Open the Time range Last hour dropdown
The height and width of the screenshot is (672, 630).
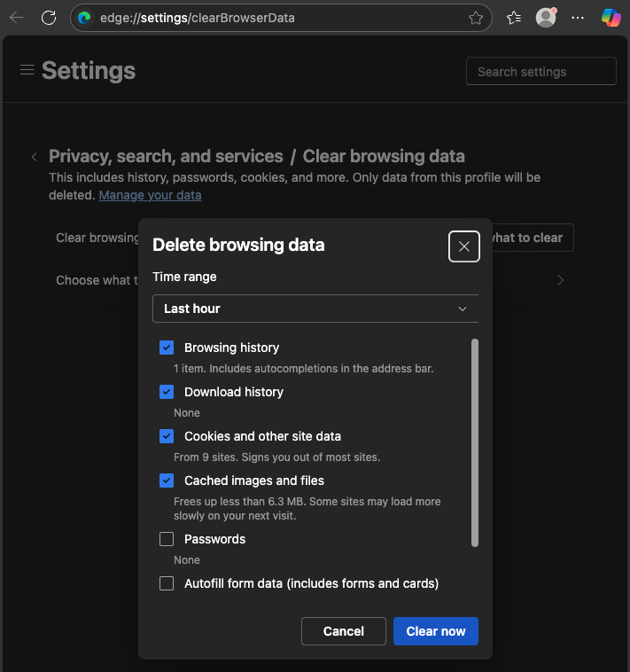click(315, 309)
